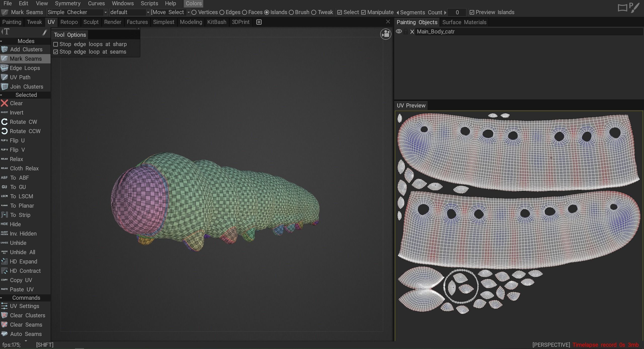Select the Edge Loops tool

click(25, 68)
